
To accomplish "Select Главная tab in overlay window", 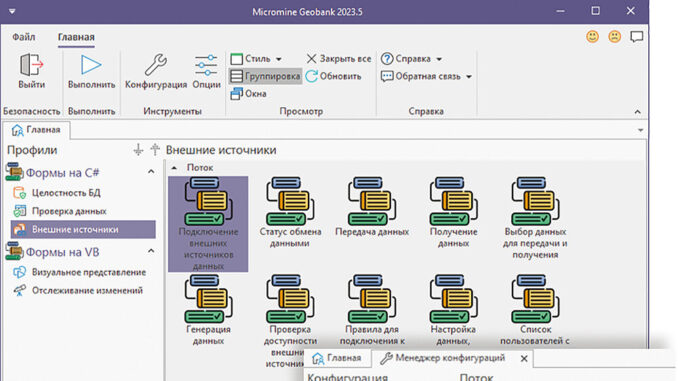I will (337, 358).
